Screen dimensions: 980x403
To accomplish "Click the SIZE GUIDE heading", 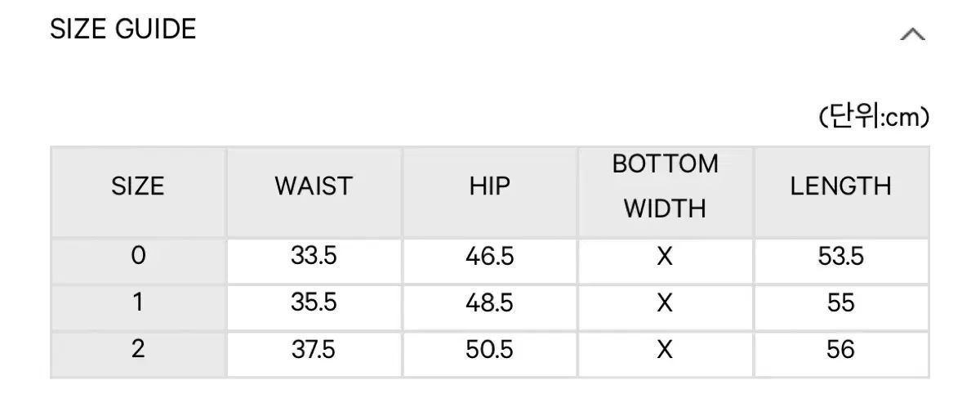I will 123,29.
